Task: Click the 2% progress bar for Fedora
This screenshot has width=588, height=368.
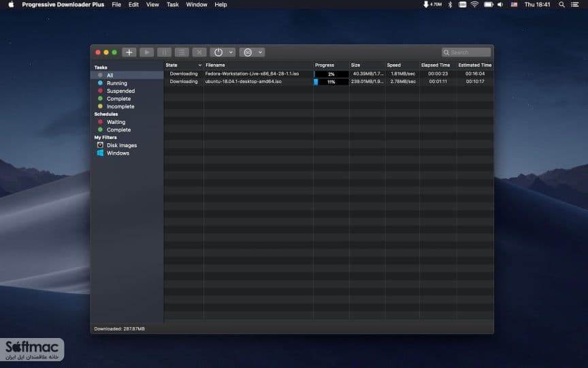Action: coord(331,74)
